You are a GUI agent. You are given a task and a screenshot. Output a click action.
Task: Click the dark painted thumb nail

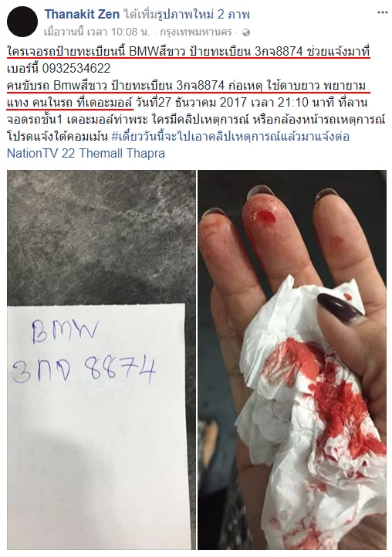[340, 305]
